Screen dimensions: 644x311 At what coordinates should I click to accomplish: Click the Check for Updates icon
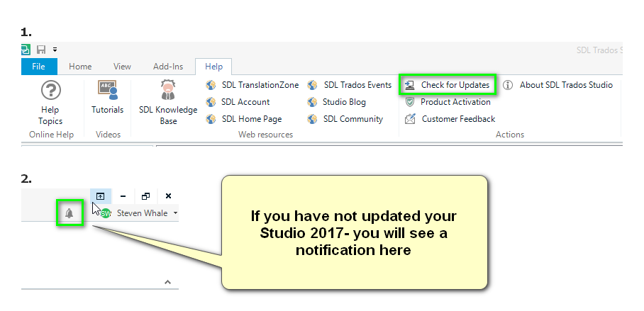tap(409, 85)
